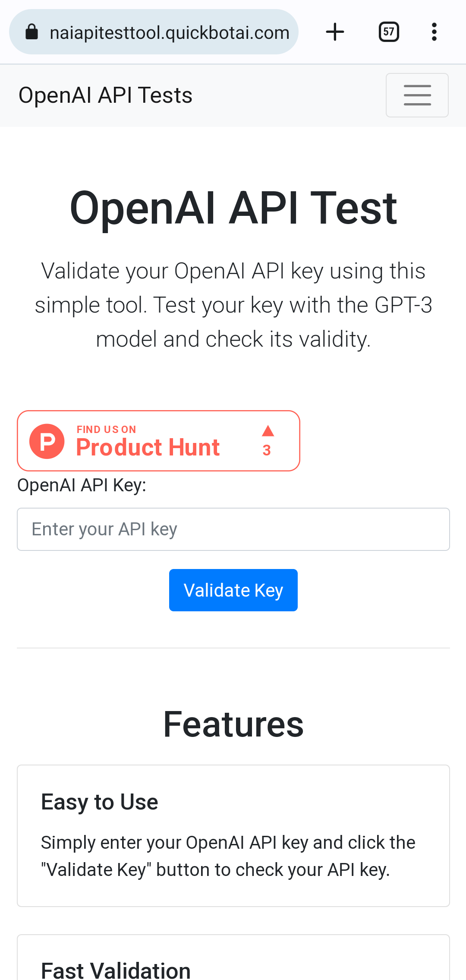Click the OpenAI API Key label

click(82, 485)
